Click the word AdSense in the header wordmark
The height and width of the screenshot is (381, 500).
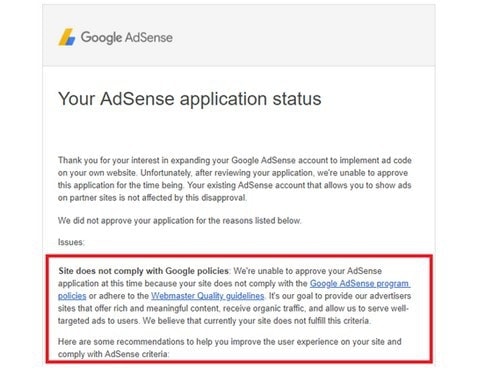coord(149,37)
